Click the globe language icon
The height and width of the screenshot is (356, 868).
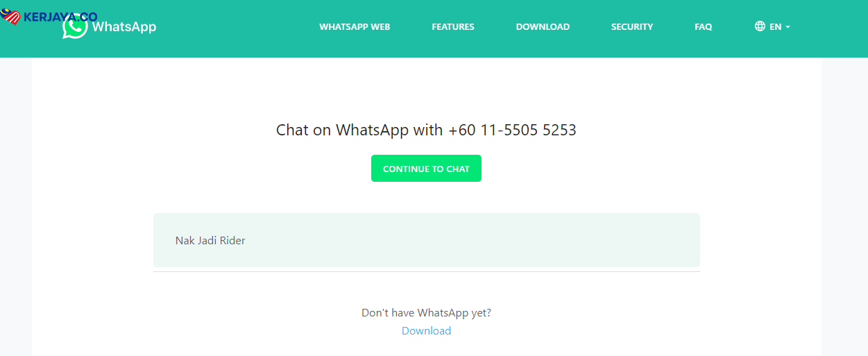(760, 26)
